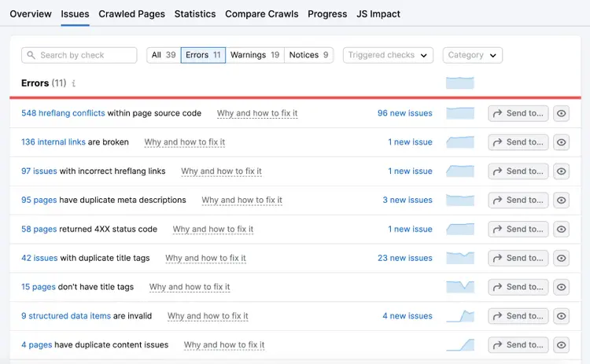
Task: Send missing title tags issue
Action: (x=518, y=287)
